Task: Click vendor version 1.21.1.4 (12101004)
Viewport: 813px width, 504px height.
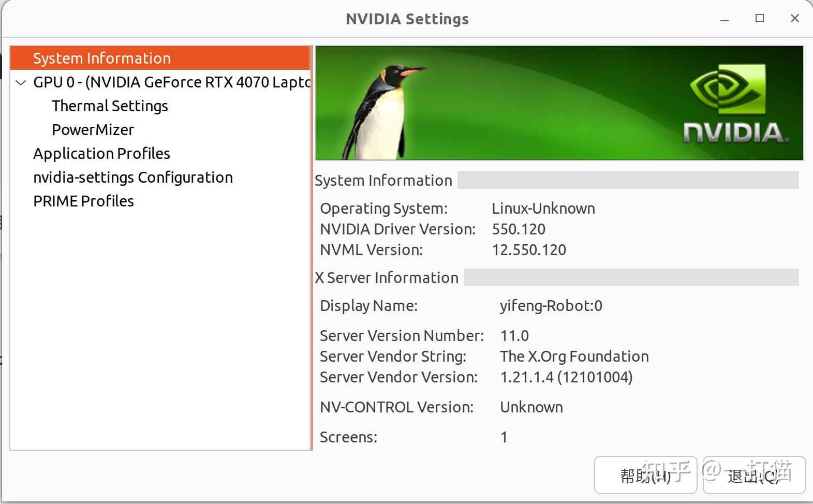Action: [566, 377]
